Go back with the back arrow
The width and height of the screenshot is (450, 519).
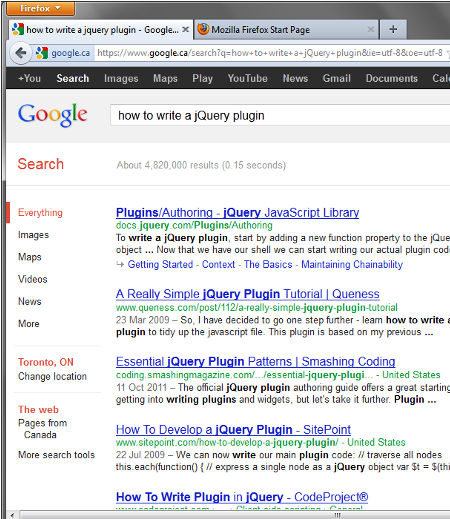pos(21,53)
